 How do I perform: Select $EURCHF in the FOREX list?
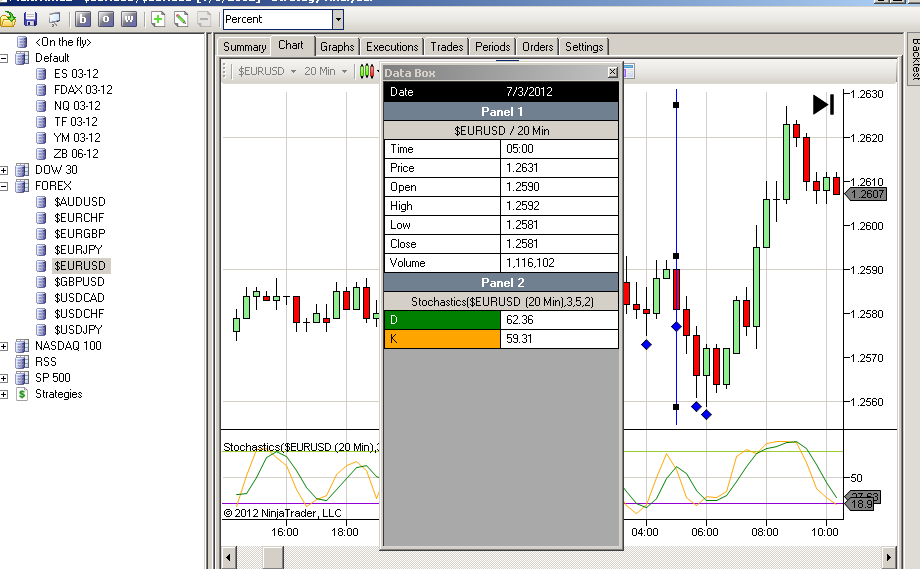tap(79, 218)
